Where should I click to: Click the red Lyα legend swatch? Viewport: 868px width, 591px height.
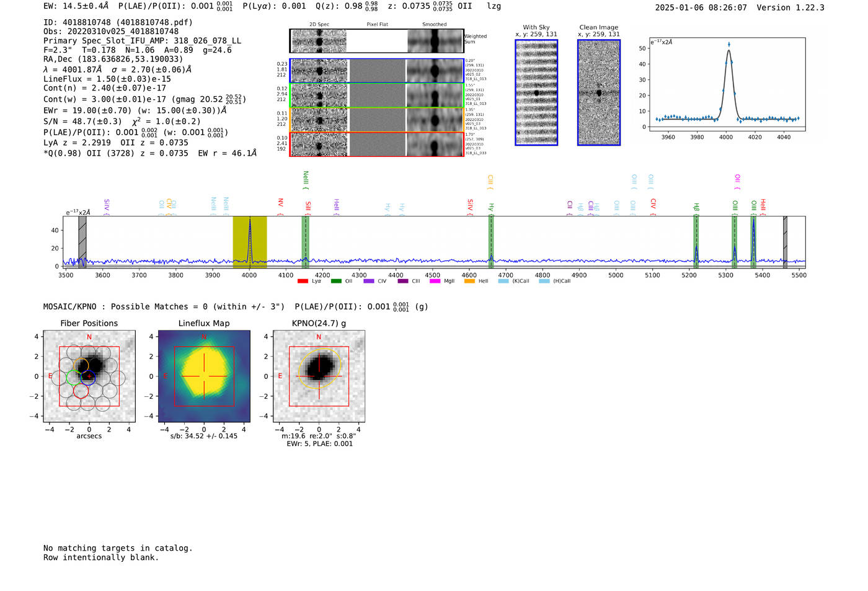pos(303,281)
